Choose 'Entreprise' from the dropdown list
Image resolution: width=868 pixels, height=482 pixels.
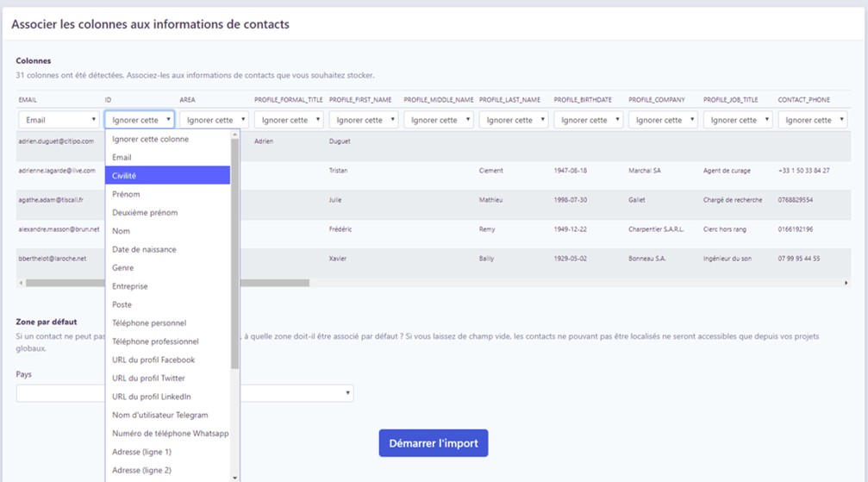(168, 286)
